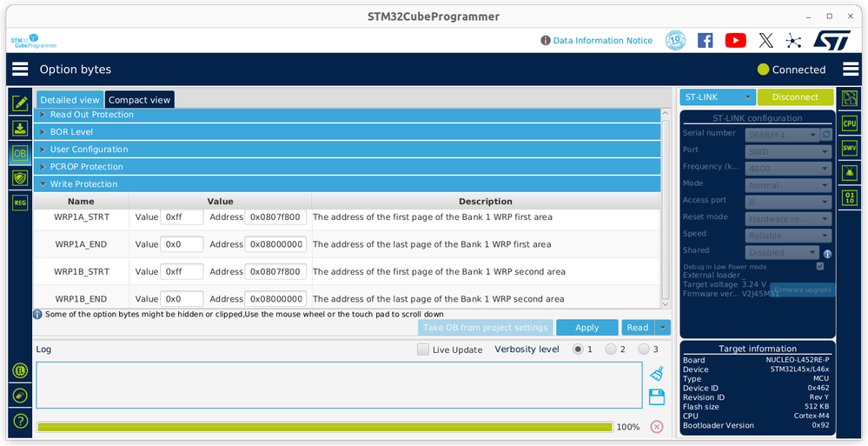The width and height of the screenshot is (868, 446).
Task: Expand the PCROP Protection section
Action: pos(347,166)
